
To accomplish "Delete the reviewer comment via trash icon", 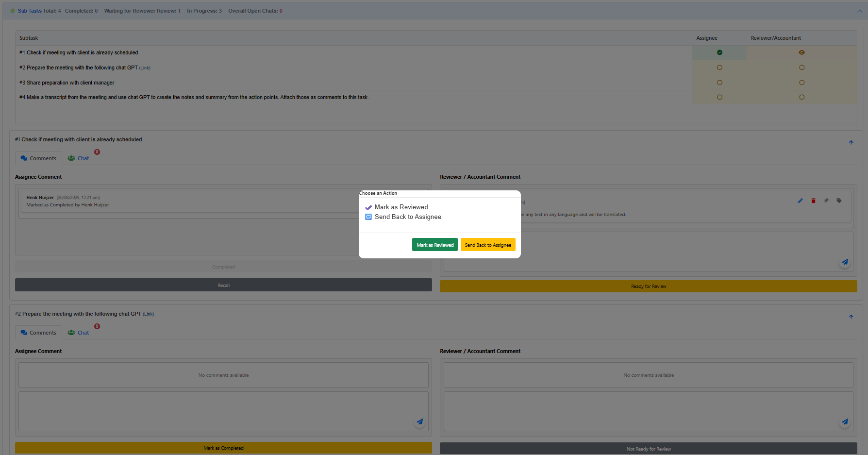I will (814, 200).
